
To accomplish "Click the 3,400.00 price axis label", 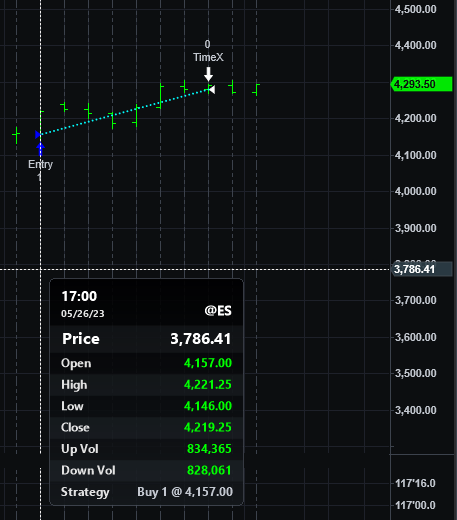I will click(415, 410).
